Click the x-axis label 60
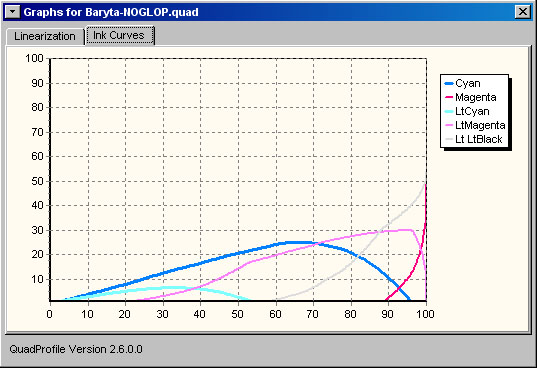 275,314
